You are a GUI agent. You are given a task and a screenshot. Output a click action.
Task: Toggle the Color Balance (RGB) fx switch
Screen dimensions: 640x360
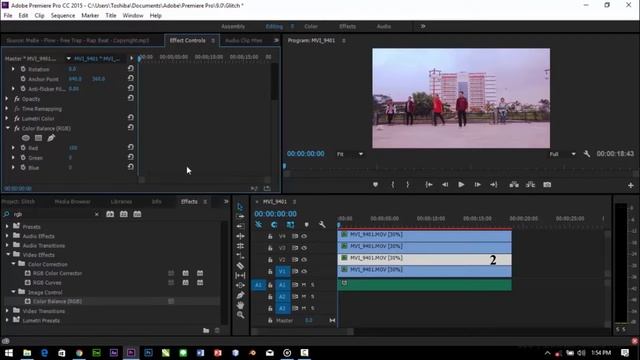tap(17, 128)
